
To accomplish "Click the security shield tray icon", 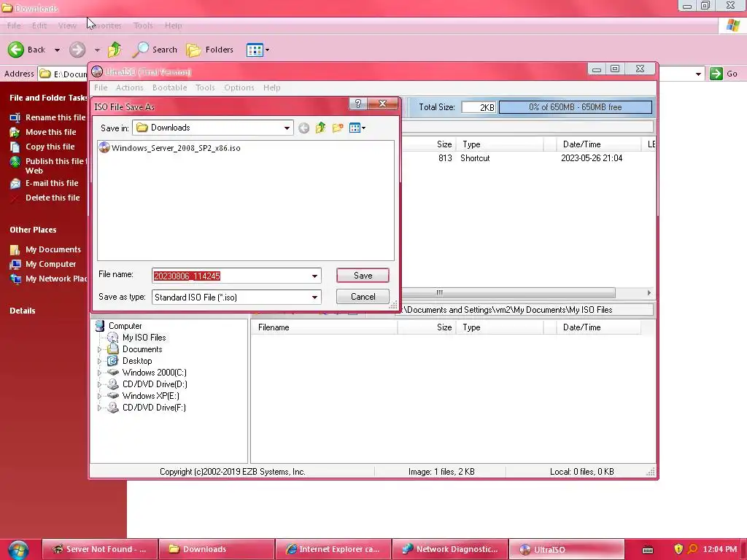I will tap(678, 549).
